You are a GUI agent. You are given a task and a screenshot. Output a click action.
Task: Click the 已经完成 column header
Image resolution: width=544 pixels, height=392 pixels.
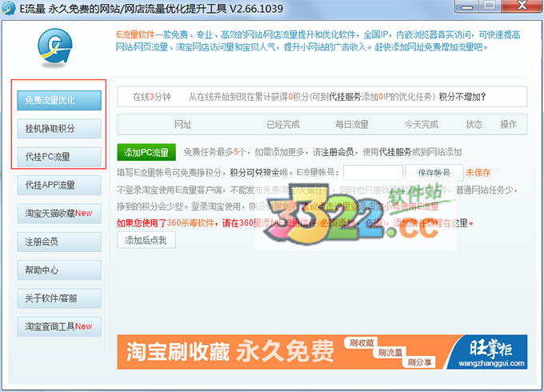click(x=283, y=124)
